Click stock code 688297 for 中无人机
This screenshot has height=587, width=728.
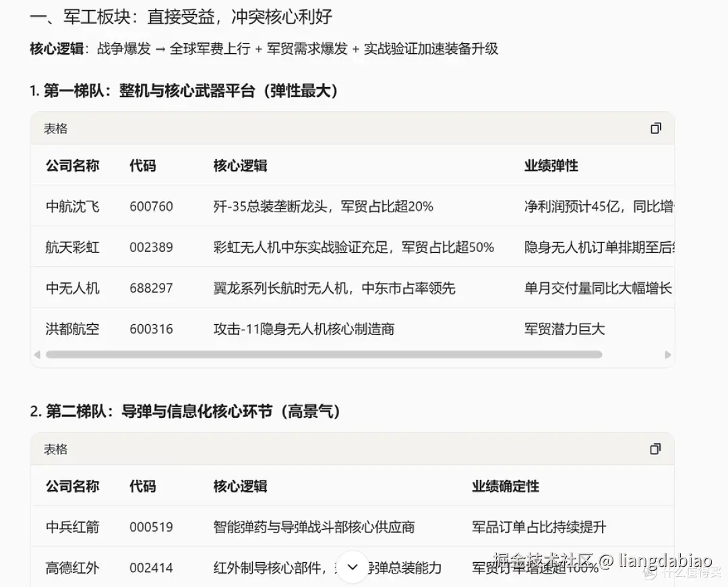point(151,288)
